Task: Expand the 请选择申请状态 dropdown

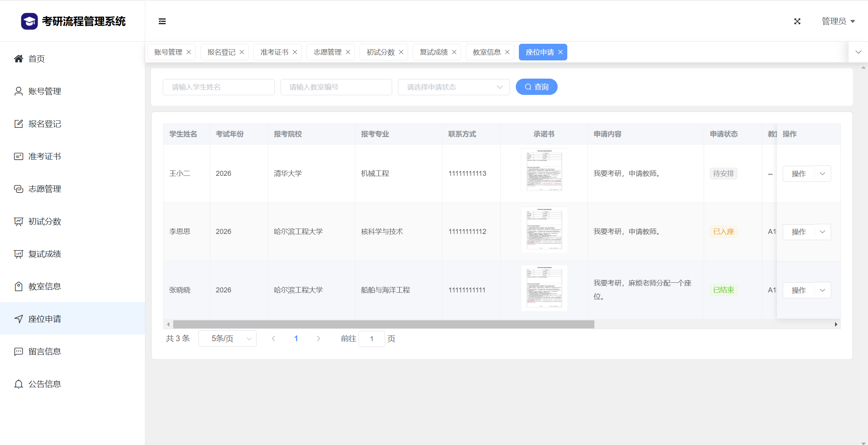Action: [x=453, y=87]
